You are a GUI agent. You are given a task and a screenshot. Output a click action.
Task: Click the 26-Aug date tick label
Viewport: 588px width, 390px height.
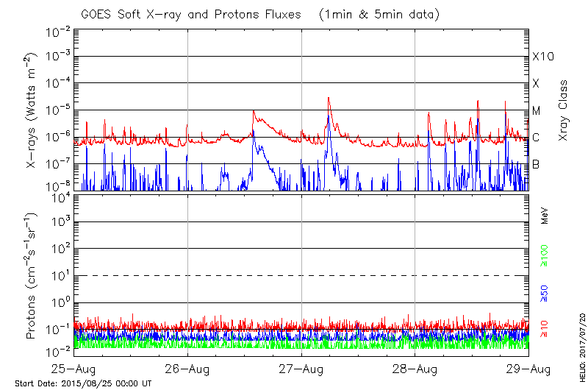point(188,369)
